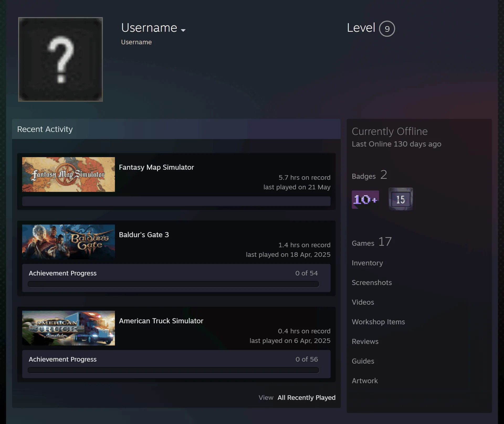Click Baldur's Gate 3 achievement progress bar

click(173, 284)
